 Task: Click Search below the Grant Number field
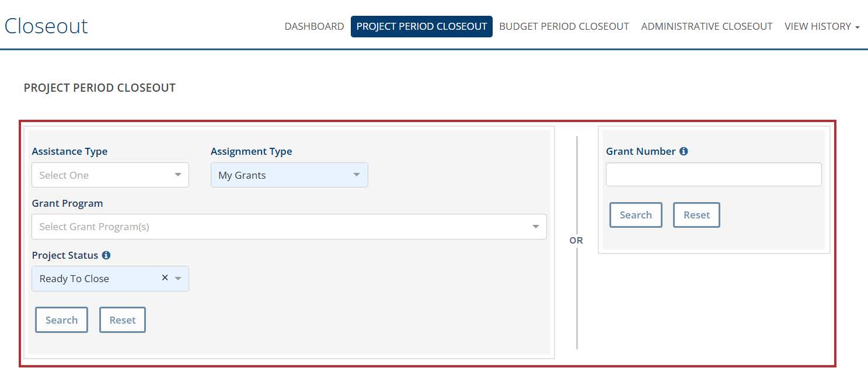(x=636, y=215)
